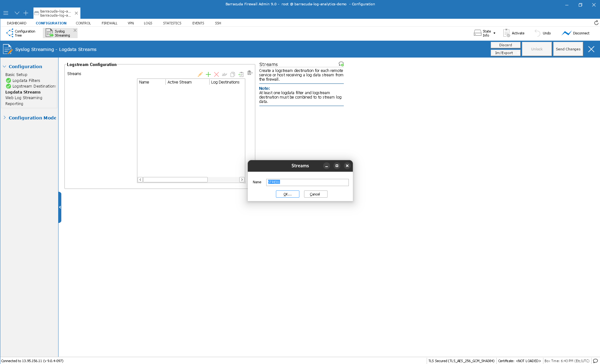Add a new session tab with plus
The height and width of the screenshot is (364, 600).
[26, 13]
